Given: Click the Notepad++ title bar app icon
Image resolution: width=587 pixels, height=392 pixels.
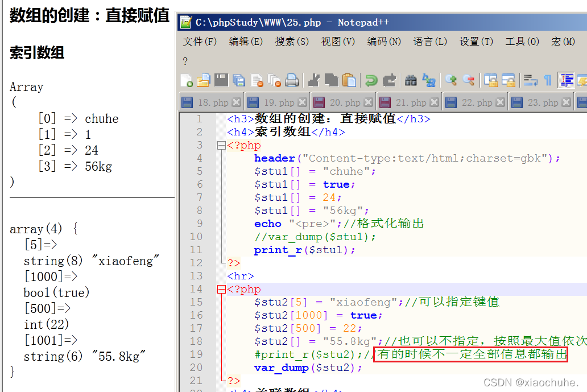Looking at the screenshot, I should 185,22.
